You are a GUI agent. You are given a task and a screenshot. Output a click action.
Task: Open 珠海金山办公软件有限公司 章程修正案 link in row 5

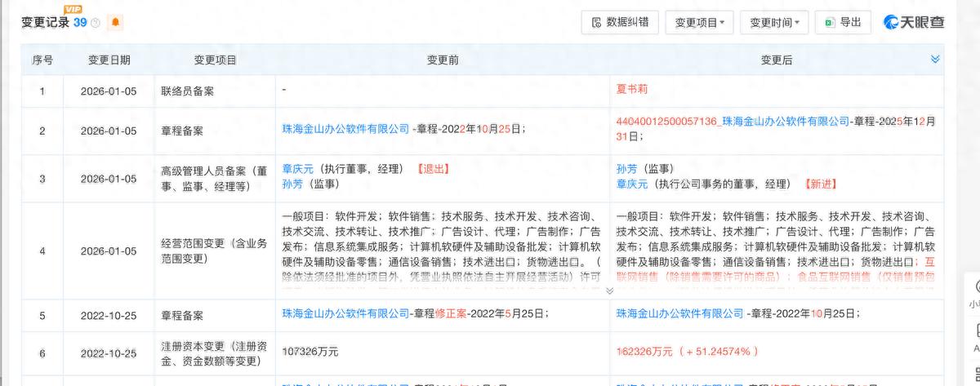pos(345,314)
